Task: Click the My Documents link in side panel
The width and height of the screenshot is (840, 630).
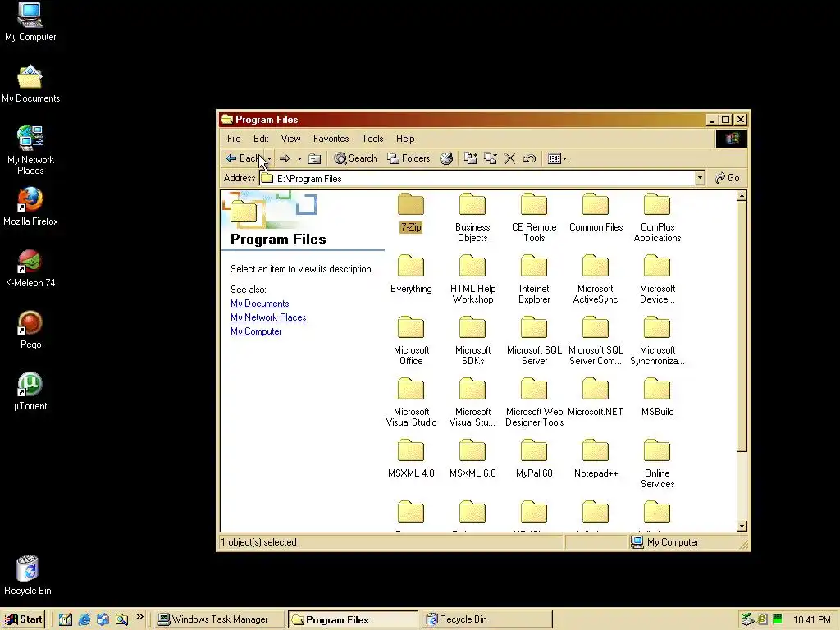Action: [260, 304]
